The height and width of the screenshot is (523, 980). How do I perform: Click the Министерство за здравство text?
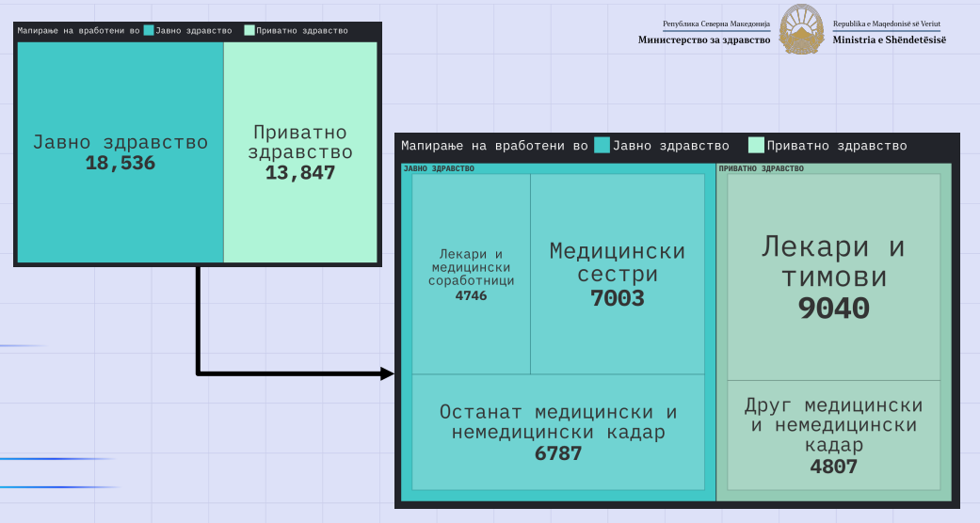tap(704, 40)
